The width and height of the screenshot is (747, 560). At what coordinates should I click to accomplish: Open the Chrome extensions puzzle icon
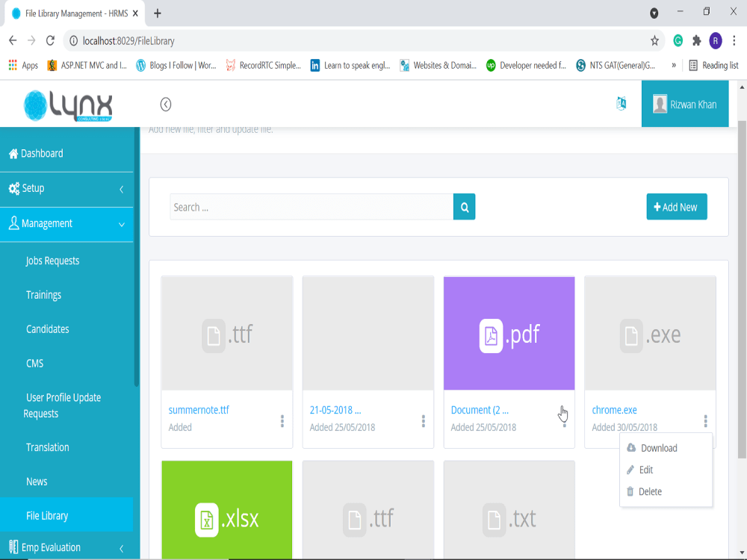696,41
